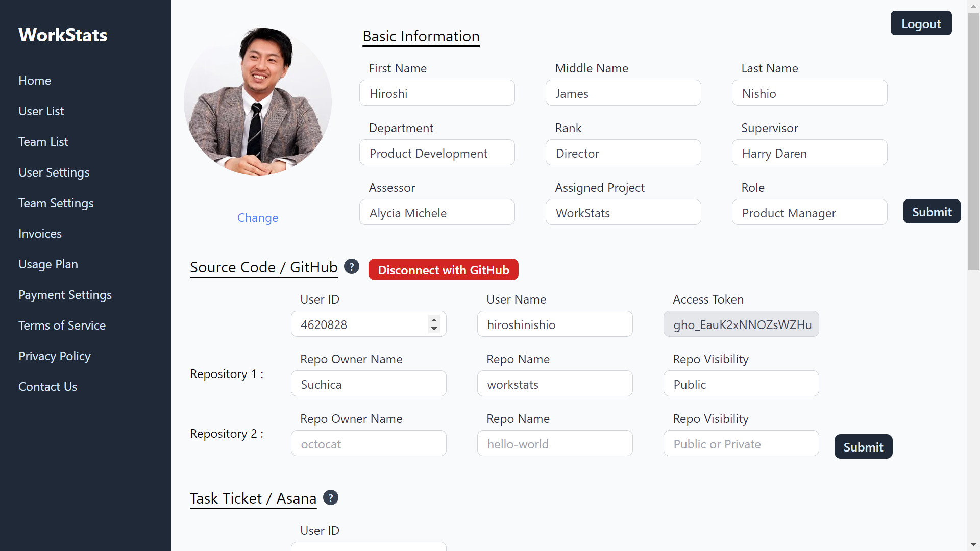
Task: Click the Access Token field
Action: [741, 324]
